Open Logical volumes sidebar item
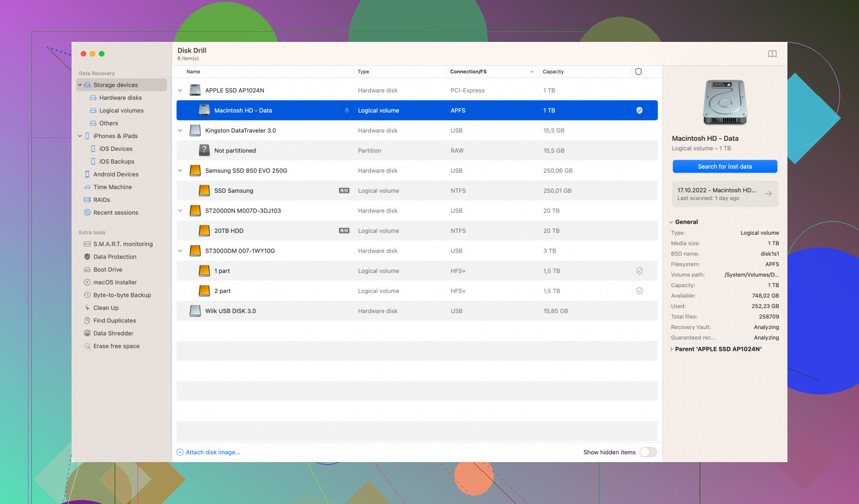Screen dimensions: 859x504 coord(121,111)
